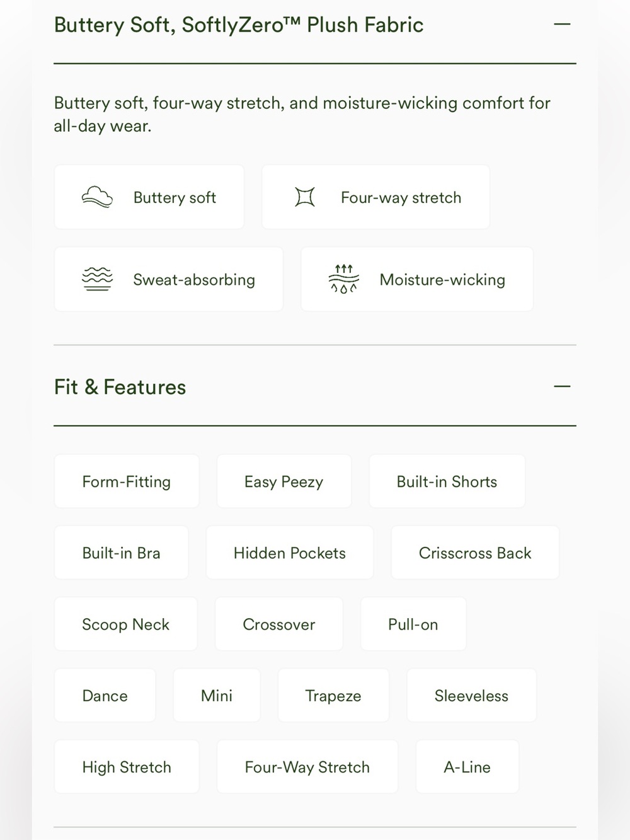This screenshot has width=630, height=840.
Task: Select the Crossover tag
Action: click(279, 624)
